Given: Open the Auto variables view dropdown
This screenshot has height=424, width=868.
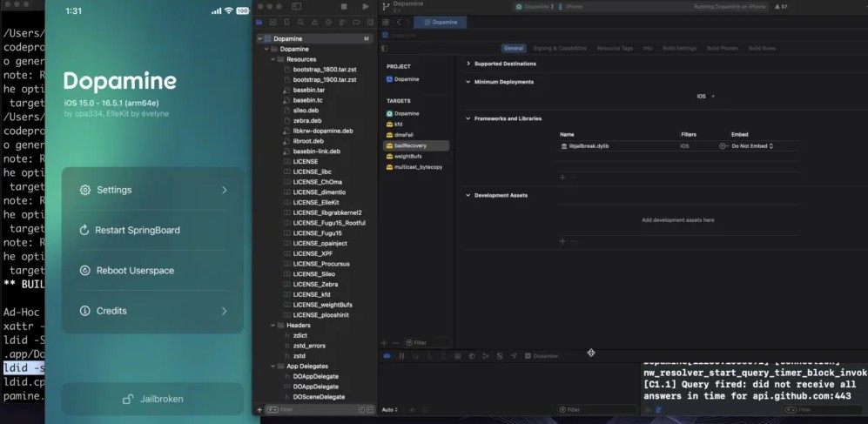Looking at the screenshot, I should pos(390,410).
